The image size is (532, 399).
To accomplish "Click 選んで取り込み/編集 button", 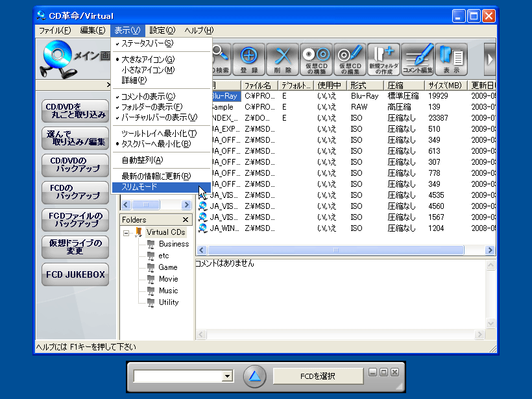I will pos(75,138).
